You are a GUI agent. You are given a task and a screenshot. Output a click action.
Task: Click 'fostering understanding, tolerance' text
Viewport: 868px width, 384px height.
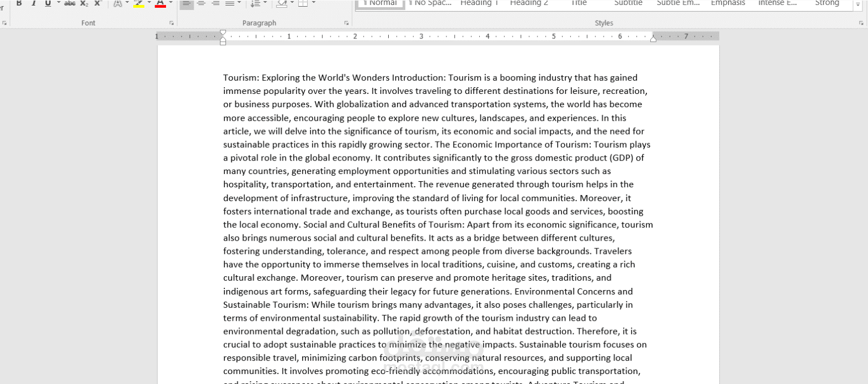[x=294, y=251]
